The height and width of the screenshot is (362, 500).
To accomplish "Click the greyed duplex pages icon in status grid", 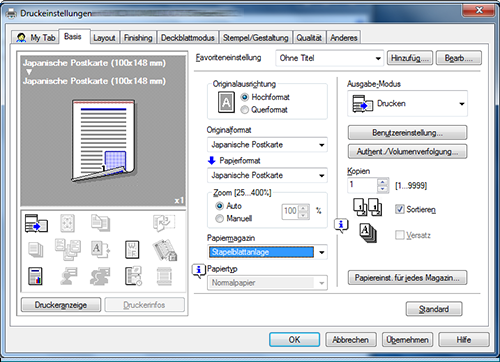I will [x=100, y=223].
